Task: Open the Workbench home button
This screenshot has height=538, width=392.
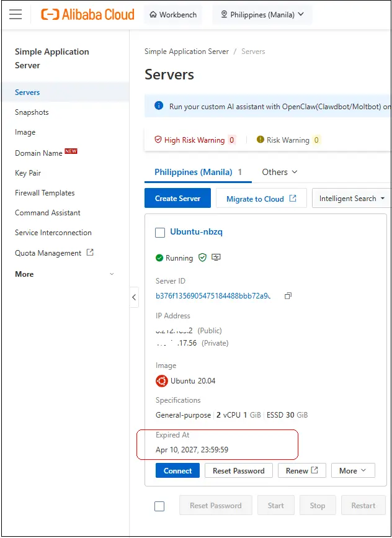Action: 173,15
